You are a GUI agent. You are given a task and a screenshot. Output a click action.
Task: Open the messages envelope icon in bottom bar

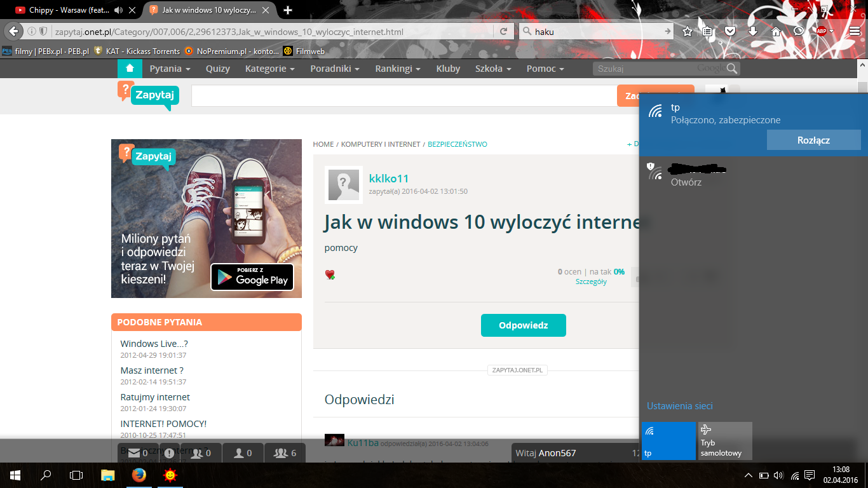134,453
